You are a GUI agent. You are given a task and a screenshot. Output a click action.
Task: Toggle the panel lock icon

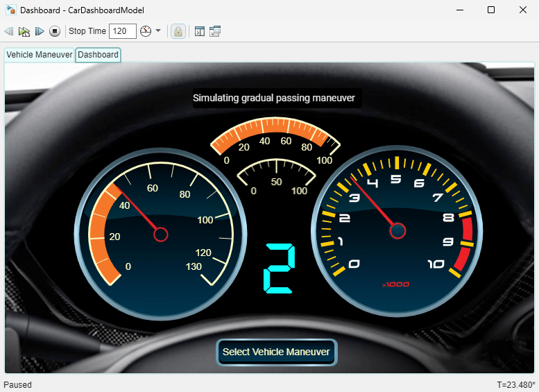pyautogui.click(x=178, y=31)
